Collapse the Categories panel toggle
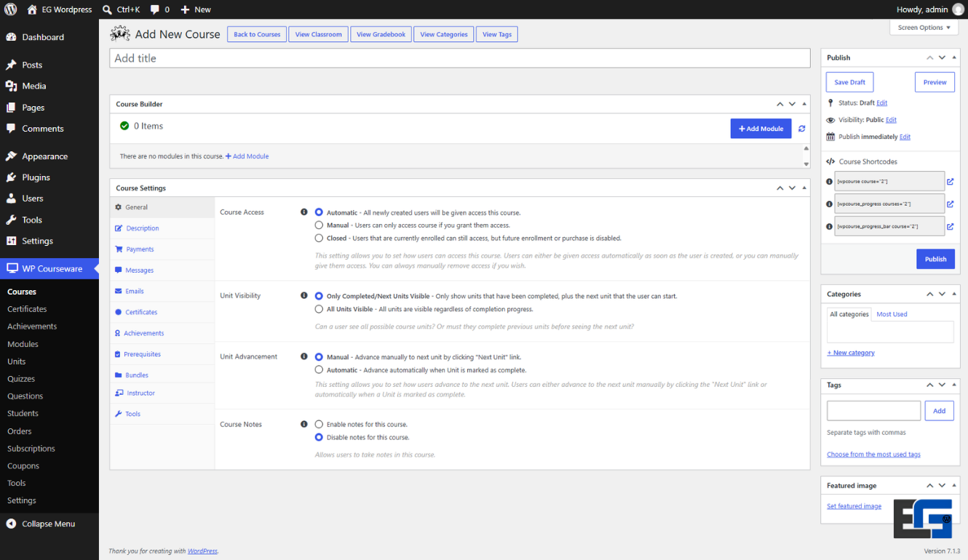968x560 pixels. pyautogui.click(x=954, y=294)
